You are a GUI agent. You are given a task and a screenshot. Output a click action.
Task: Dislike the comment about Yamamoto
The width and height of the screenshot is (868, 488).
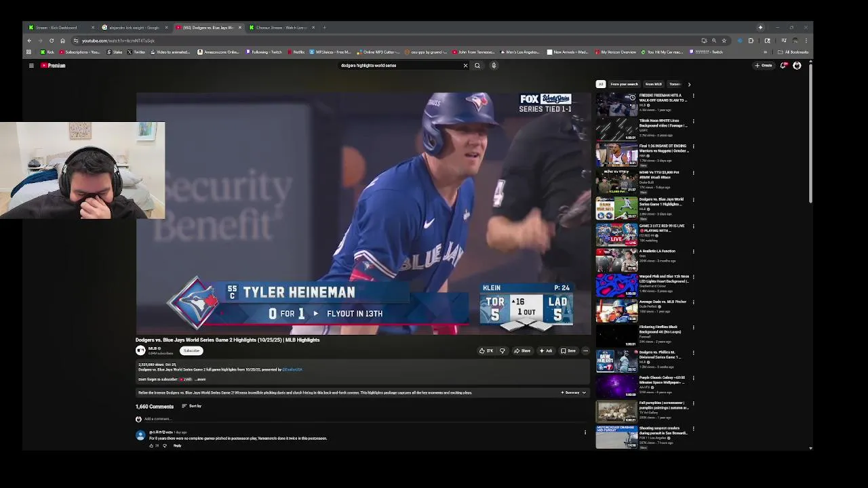click(x=164, y=445)
